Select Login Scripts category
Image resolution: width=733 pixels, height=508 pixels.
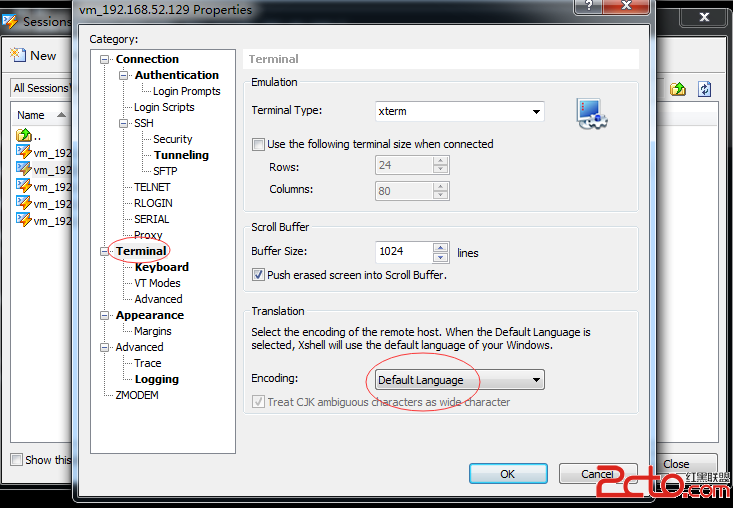(164, 107)
